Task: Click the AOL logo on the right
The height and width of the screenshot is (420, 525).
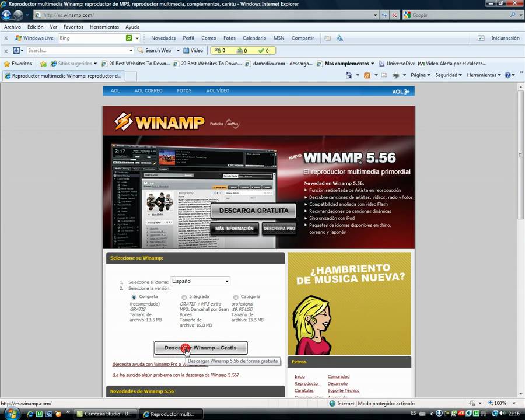Action: (401, 92)
